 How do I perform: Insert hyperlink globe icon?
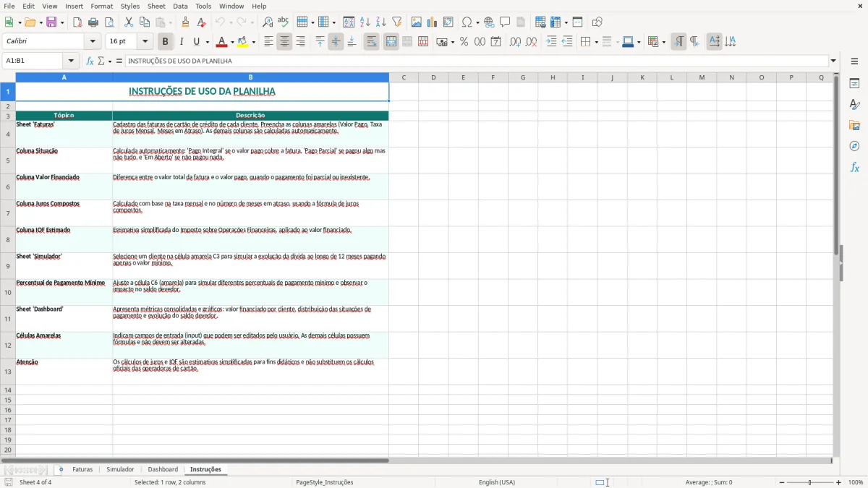(489, 22)
